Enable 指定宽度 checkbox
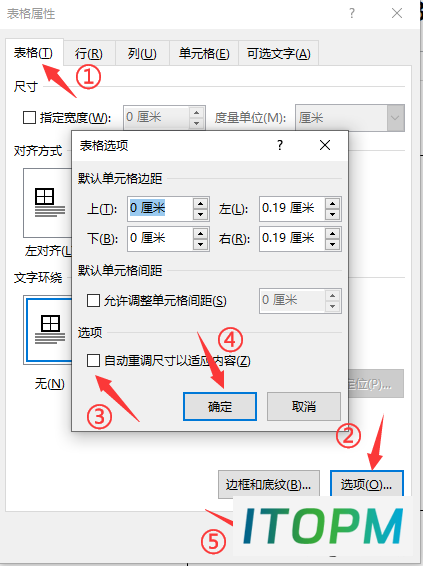Image resolution: width=423 pixels, height=566 pixels. pos(29,118)
